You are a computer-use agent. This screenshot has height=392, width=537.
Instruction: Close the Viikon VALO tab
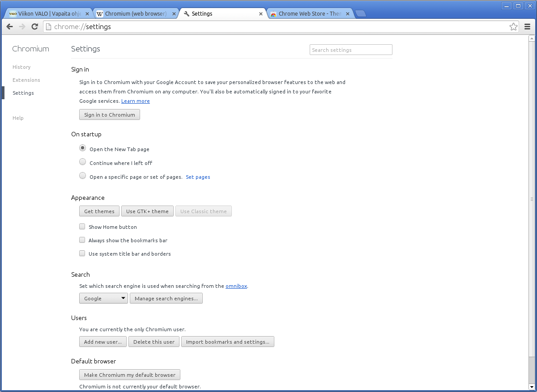87,14
